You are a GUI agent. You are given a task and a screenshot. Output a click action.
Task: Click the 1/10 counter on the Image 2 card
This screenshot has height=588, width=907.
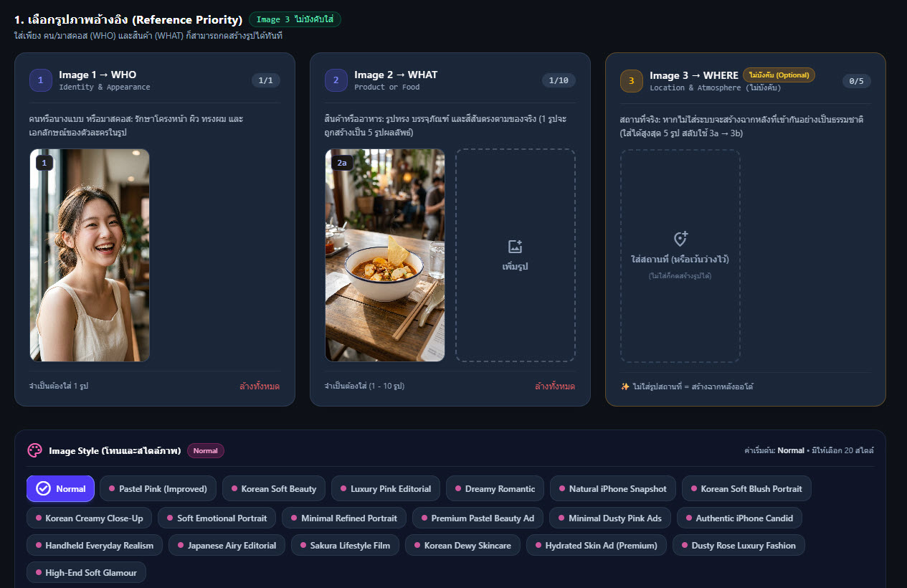(559, 80)
